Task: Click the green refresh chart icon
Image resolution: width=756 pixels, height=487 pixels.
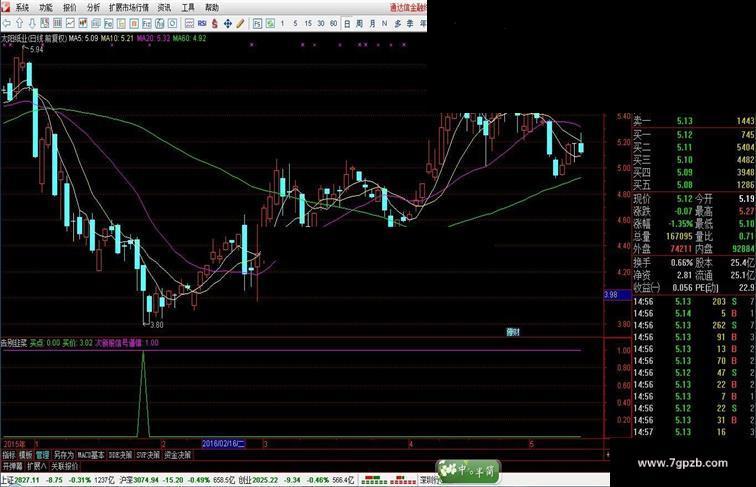Action: [270, 23]
